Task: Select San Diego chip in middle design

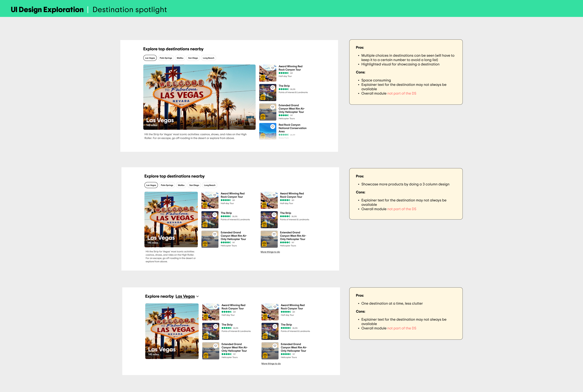Action: (x=194, y=185)
